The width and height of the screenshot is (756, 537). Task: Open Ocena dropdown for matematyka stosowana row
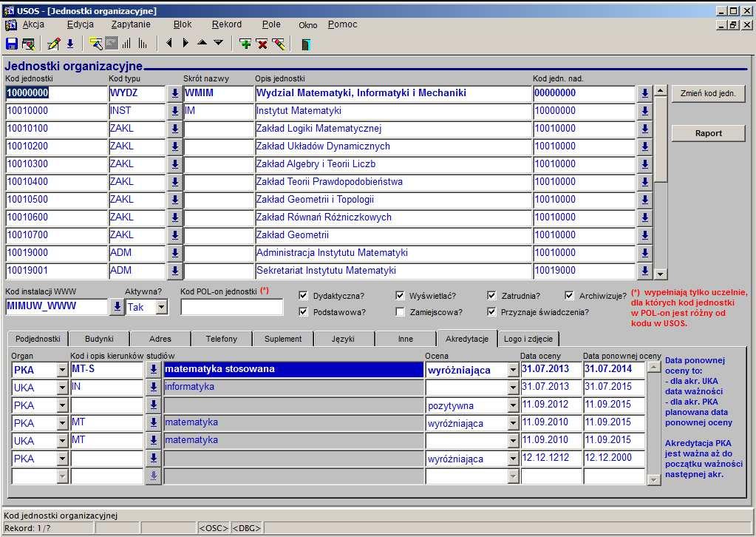click(514, 370)
